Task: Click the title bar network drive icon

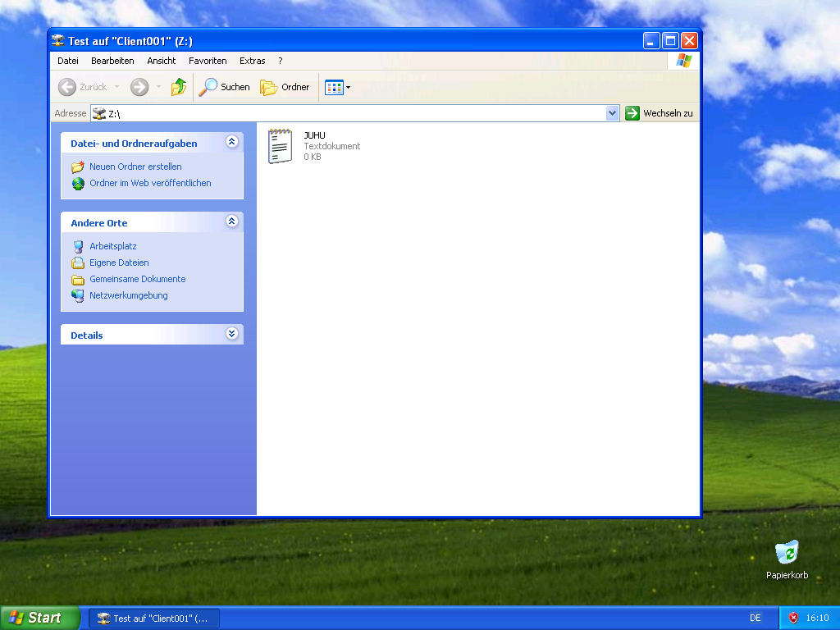Action: [x=58, y=40]
